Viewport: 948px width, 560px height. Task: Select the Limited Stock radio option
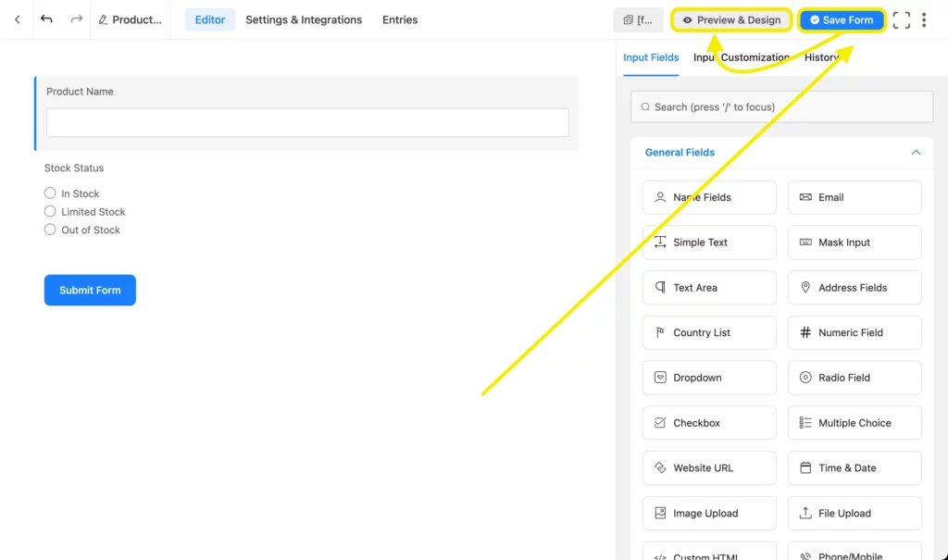coord(50,212)
